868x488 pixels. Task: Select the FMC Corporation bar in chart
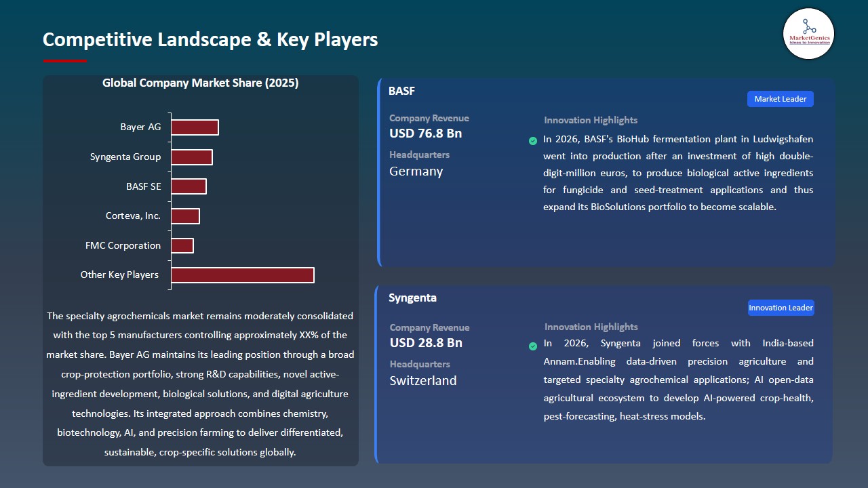(x=182, y=245)
